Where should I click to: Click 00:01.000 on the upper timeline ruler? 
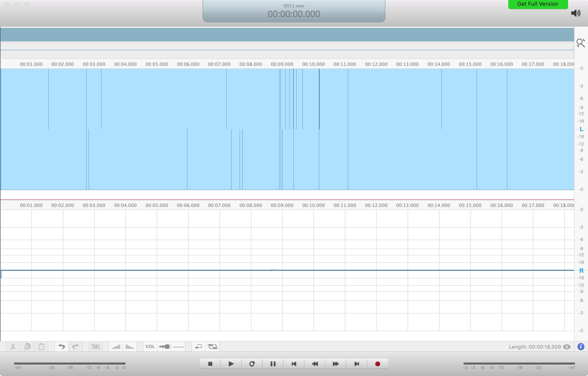coord(31,64)
